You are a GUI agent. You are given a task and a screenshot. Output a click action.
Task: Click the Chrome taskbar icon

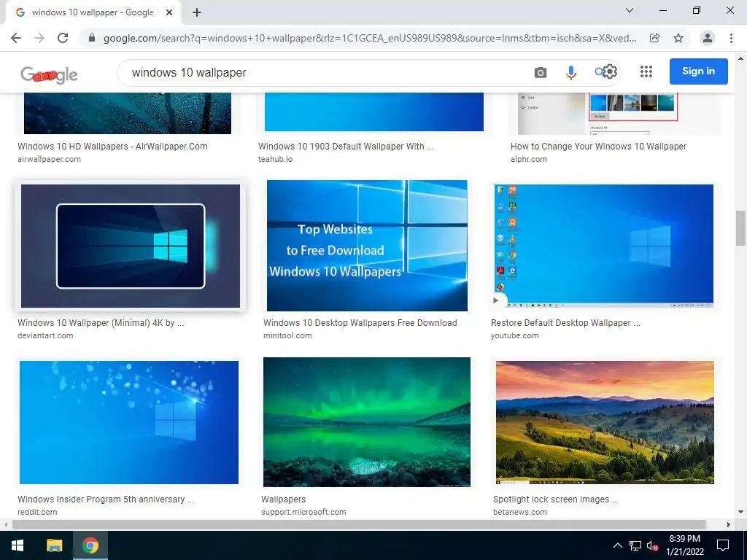(x=90, y=545)
